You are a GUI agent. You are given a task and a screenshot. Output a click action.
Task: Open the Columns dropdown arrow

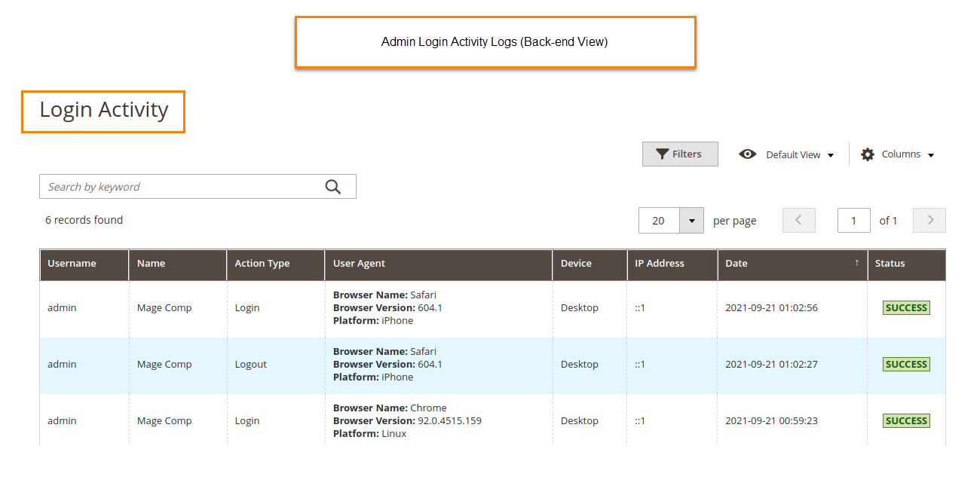[x=931, y=155]
